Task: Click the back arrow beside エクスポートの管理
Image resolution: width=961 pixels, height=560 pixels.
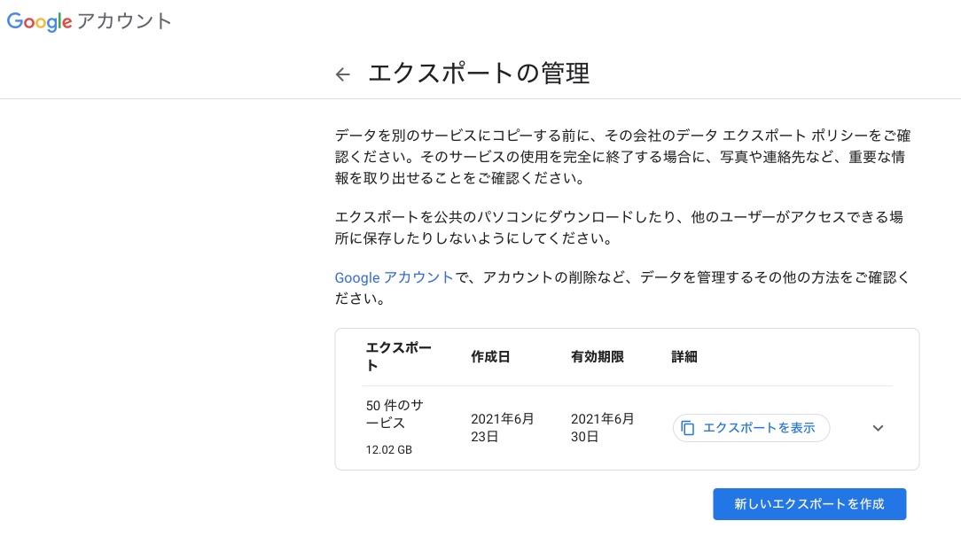Action: tap(343, 74)
